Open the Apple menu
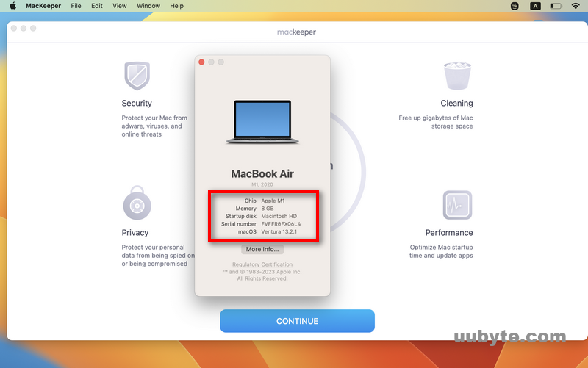 click(x=12, y=6)
